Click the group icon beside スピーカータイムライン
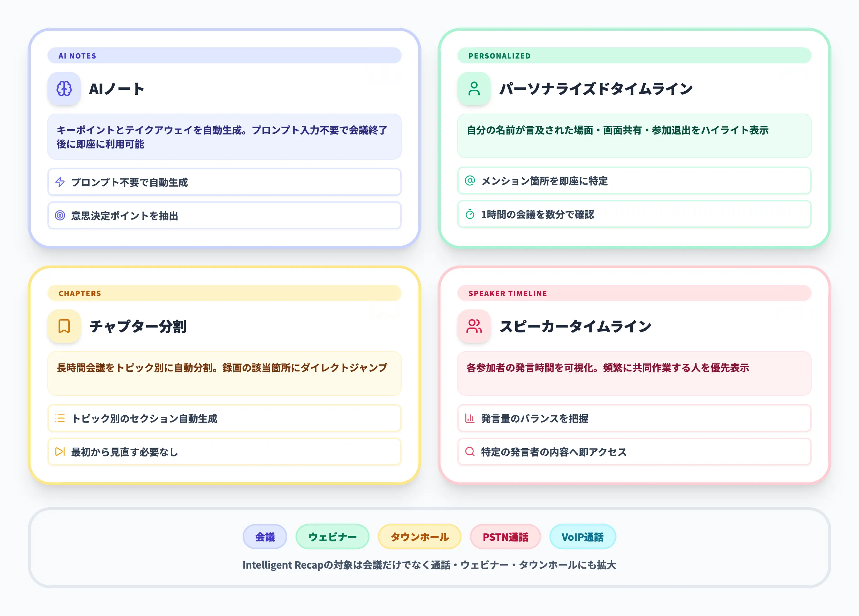 pyautogui.click(x=474, y=326)
